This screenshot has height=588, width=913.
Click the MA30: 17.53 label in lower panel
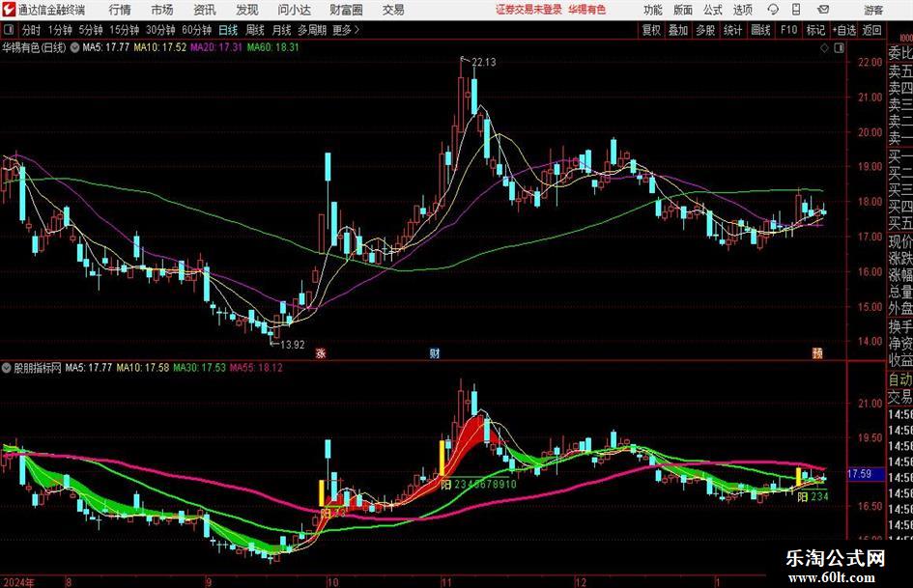point(199,368)
